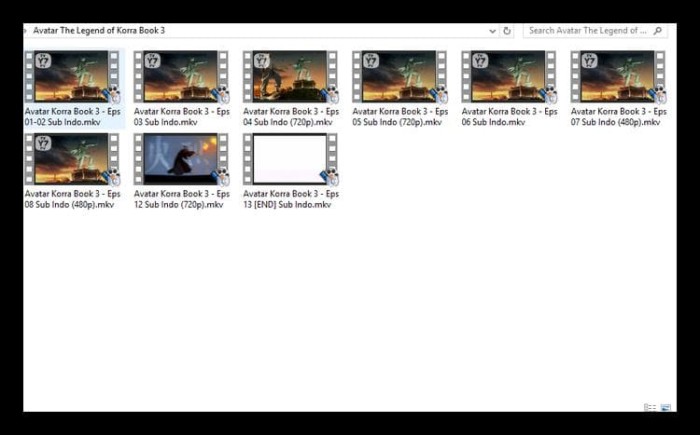
Task: Click file name 'Eps 13 [END] Sub Indo.mkv'
Action: pyautogui.click(x=291, y=199)
